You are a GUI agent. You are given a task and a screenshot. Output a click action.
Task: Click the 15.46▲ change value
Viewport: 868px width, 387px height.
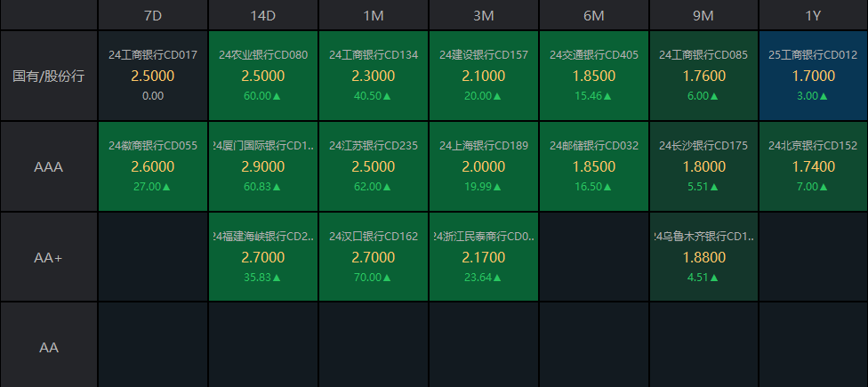(x=593, y=96)
